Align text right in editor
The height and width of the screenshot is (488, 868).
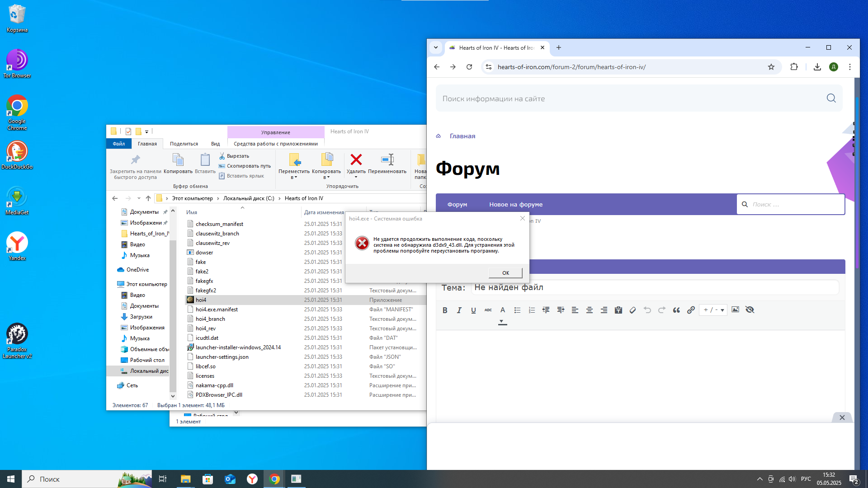pos(604,310)
